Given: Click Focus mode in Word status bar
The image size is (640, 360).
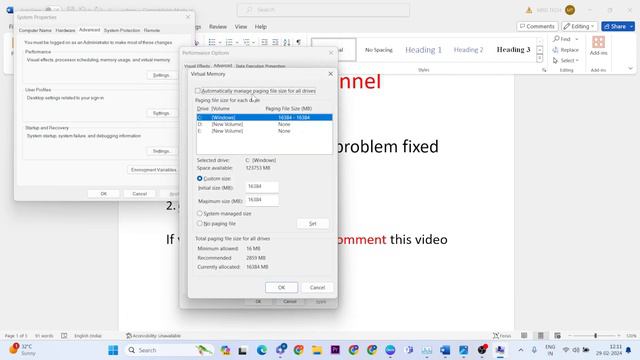Looking at the screenshot, I should 502,336.
